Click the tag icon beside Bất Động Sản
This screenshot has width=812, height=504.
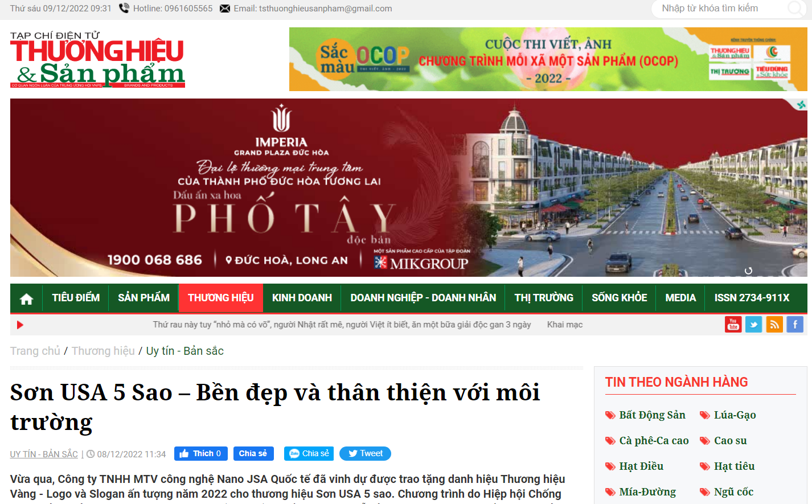pyautogui.click(x=610, y=415)
